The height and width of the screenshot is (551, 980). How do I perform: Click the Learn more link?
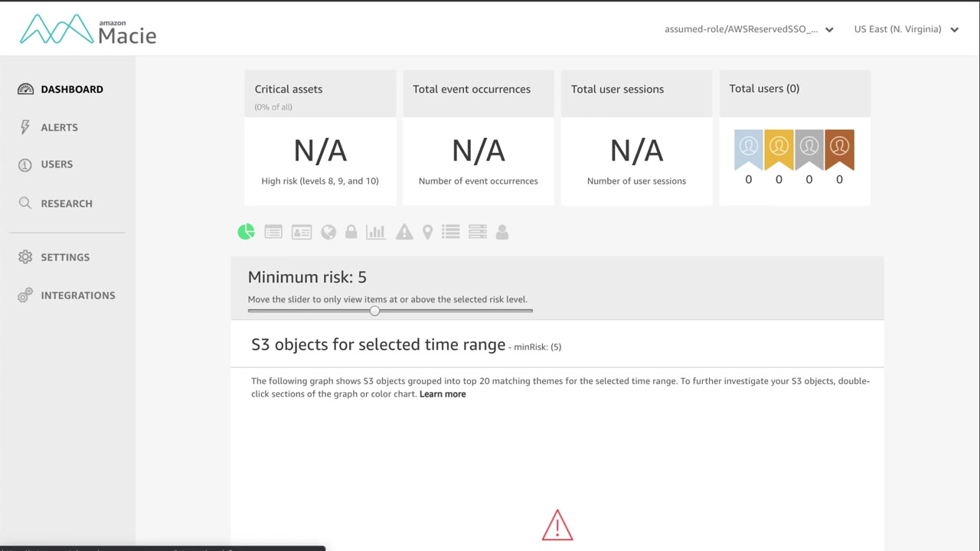point(443,394)
